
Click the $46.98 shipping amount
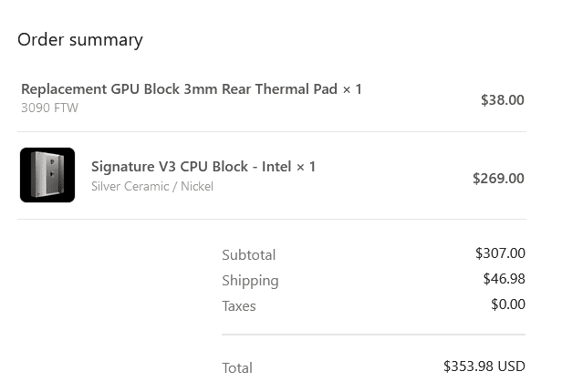505,279
